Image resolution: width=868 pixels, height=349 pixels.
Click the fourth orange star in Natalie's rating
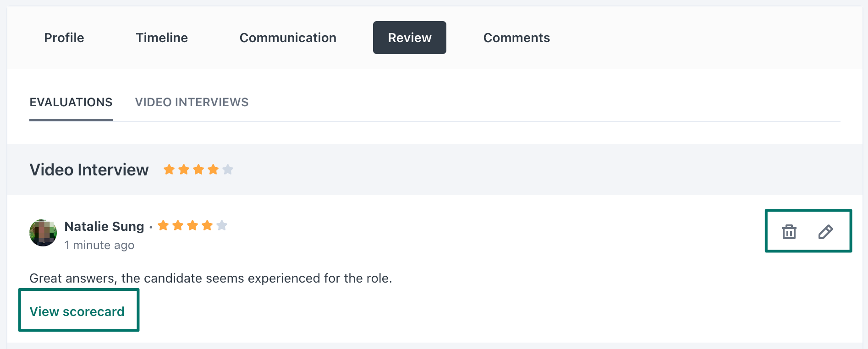coord(207,225)
